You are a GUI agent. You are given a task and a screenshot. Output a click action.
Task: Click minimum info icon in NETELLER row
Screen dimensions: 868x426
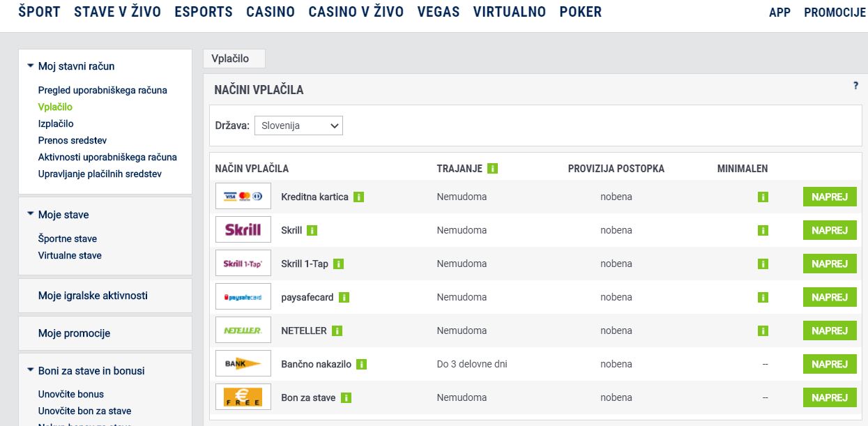pos(763,331)
